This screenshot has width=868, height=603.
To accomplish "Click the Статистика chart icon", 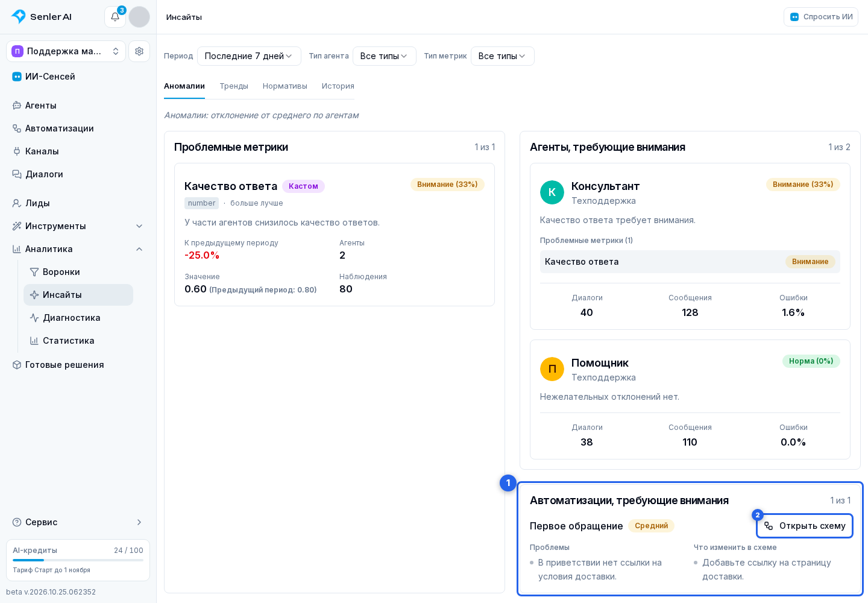I will coord(34,341).
